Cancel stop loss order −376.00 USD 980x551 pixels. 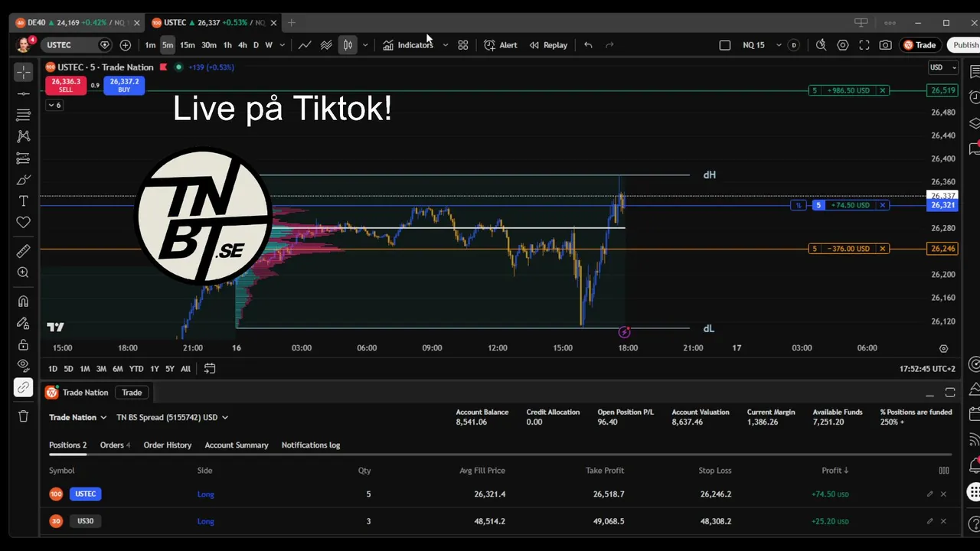(x=883, y=249)
